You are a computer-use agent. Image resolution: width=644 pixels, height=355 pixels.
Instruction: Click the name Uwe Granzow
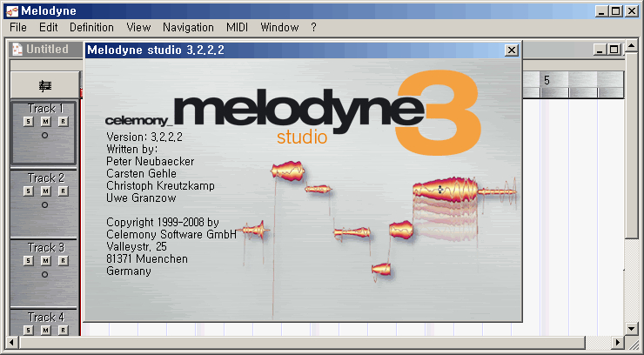click(141, 198)
